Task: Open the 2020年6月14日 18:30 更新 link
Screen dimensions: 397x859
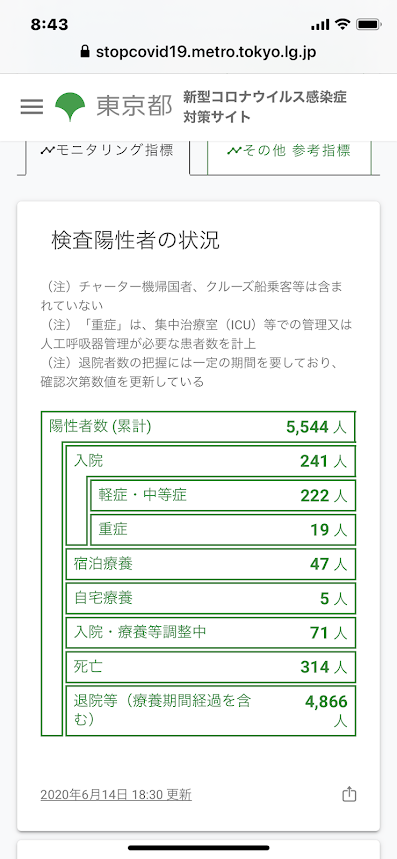Action: tap(116, 795)
